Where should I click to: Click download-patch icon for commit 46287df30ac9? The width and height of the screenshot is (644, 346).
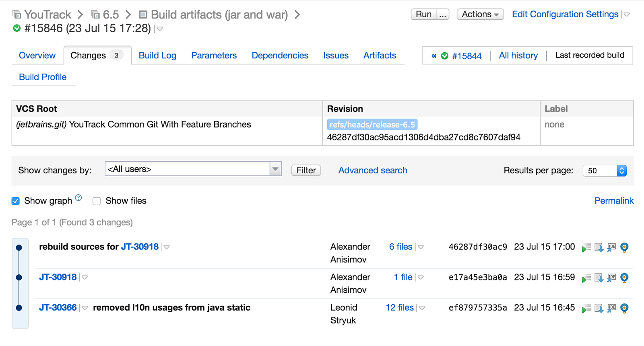tap(599, 247)
